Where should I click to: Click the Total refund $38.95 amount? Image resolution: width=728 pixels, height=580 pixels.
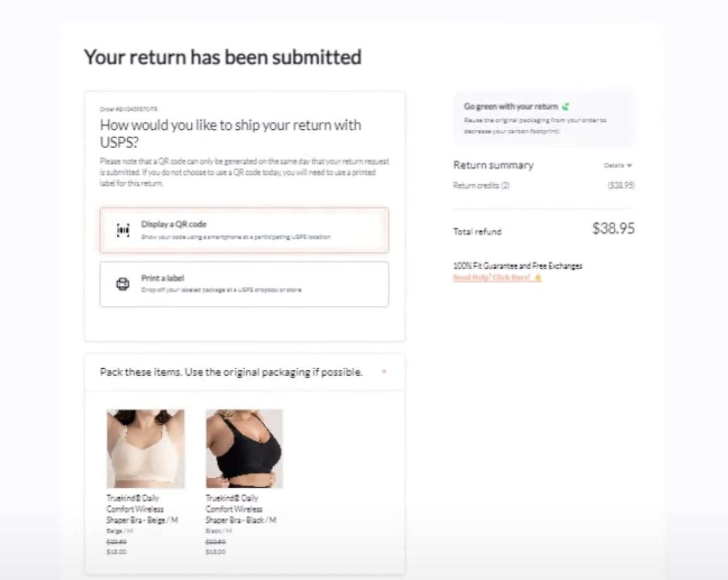613,228
